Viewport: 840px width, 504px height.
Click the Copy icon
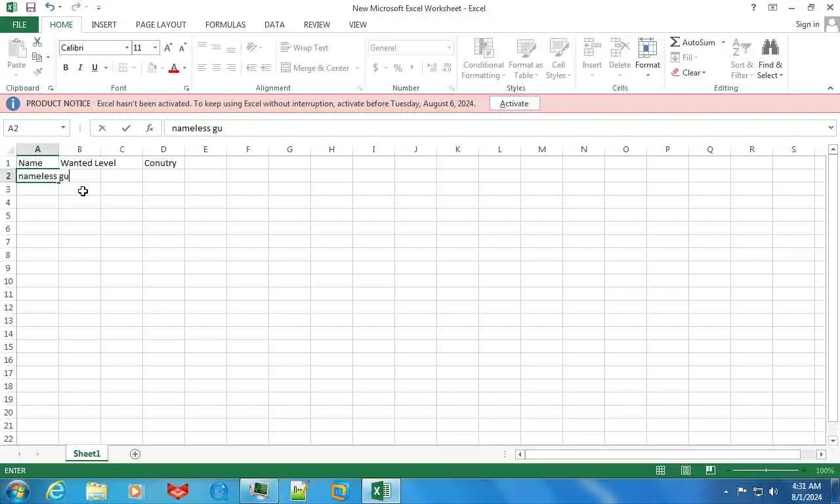click(x=37, y=57)
